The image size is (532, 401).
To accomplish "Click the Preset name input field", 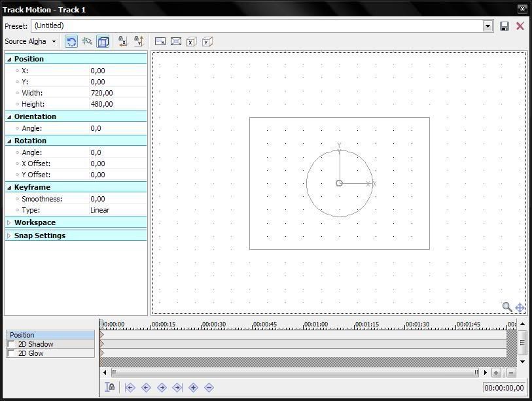I will pyautogui.click(x=257, y=26).
